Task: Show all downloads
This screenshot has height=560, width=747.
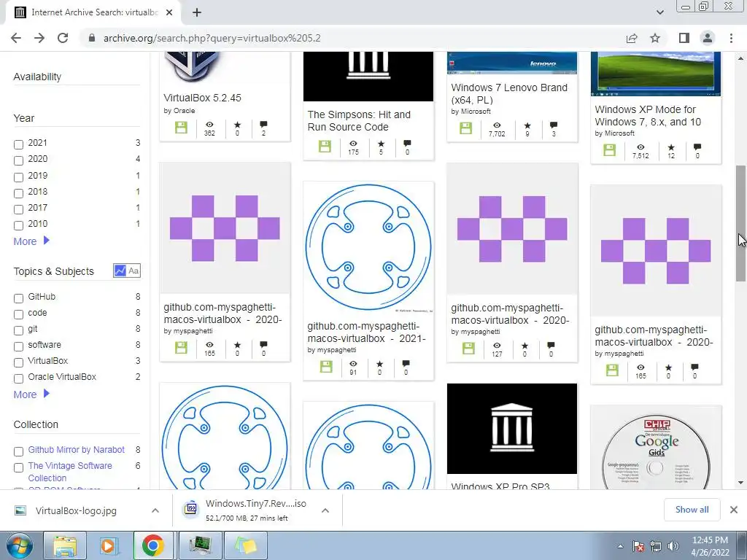Action: pos(692,510)
